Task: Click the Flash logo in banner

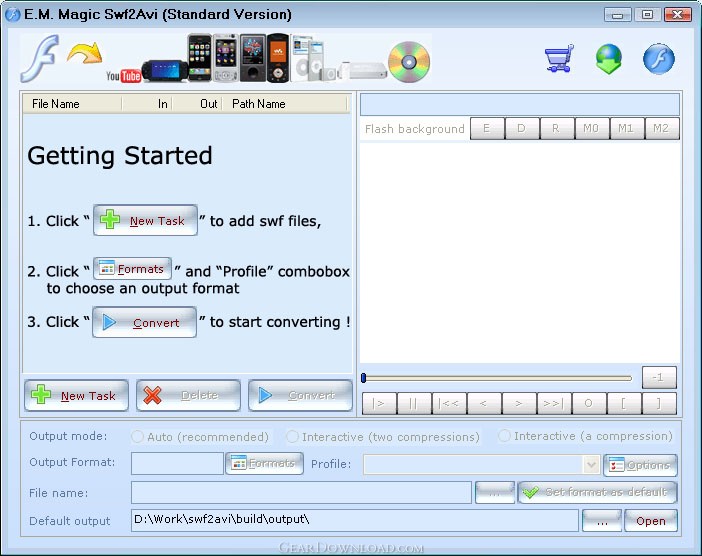Action: tap(40, 58)
